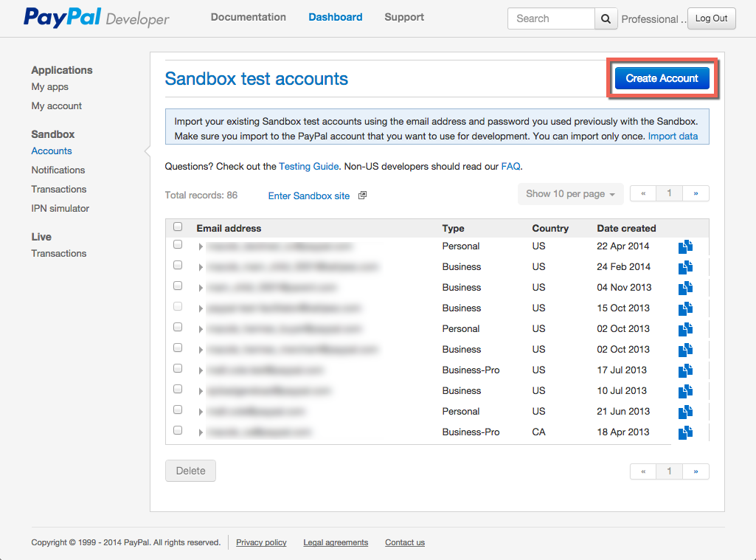
Task: Click into the Search input field
Action: [551, 18]
